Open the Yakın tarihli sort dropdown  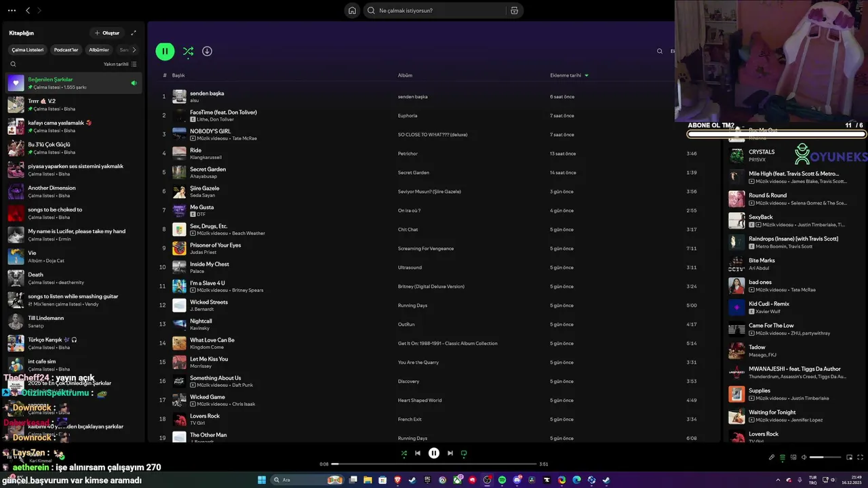click(120, 64)
